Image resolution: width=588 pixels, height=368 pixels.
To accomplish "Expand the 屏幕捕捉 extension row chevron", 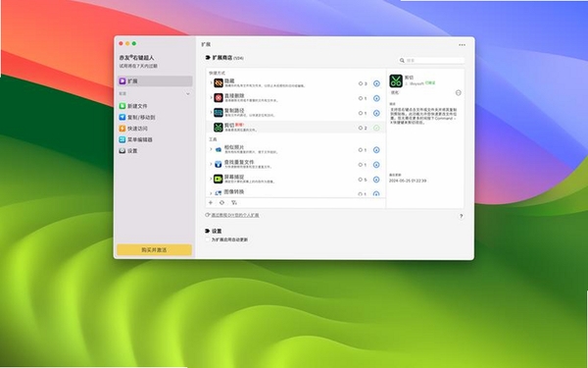I will (211, 179).
